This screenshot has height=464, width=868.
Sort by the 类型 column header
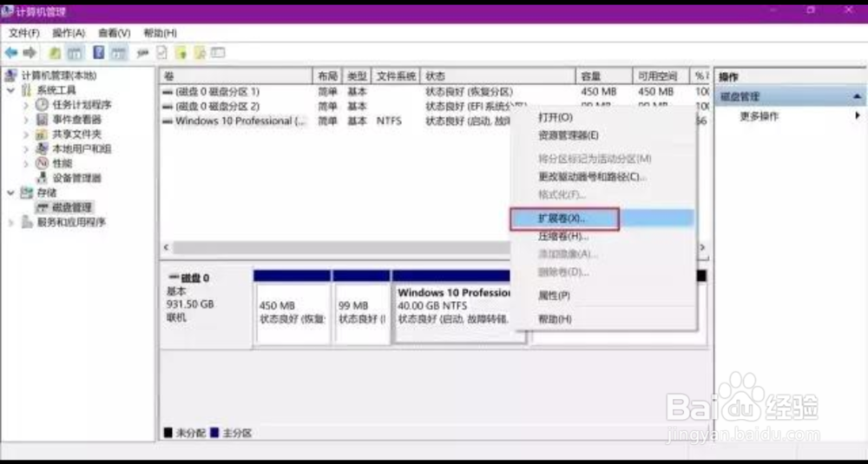[357, 76]
